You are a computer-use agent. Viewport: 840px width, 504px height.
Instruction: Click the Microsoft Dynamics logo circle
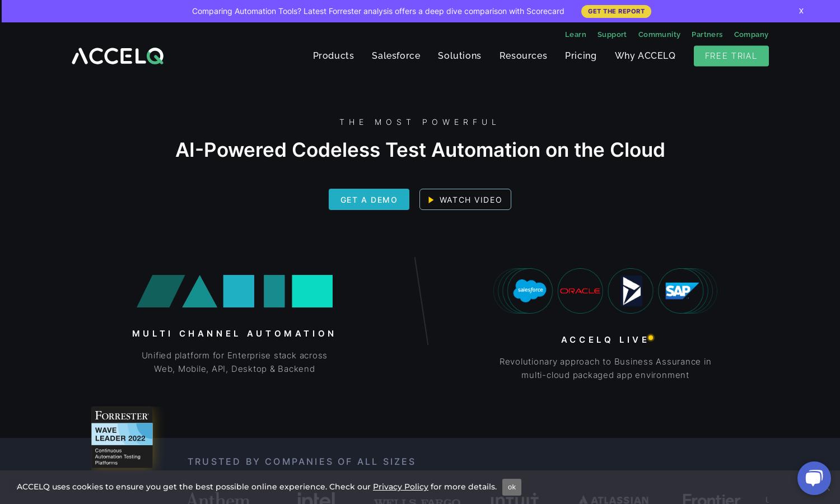[x=631, y=291]
